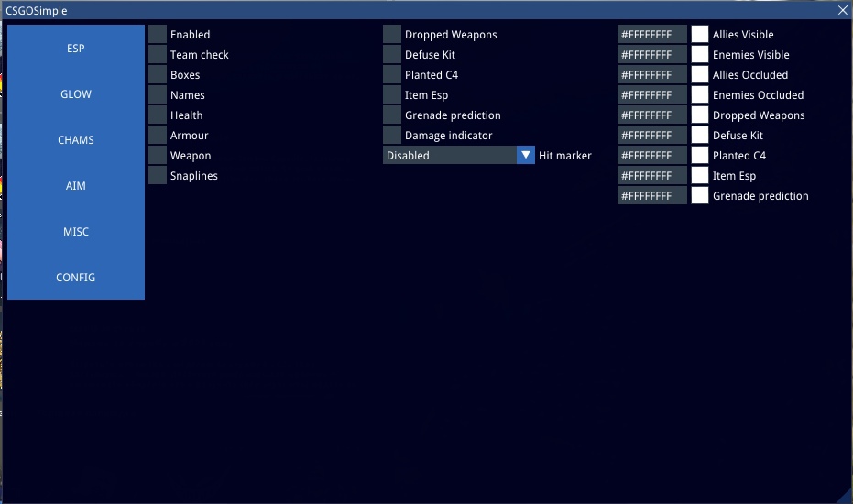The width and height of the screenshot is (853, 504).
Task: Edit Defuse Kit hex color field
Action: (652, 135)
